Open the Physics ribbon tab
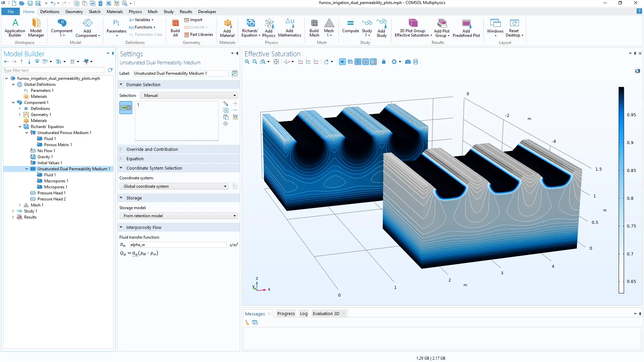This screenshot has width=644, height=362. (x=135, y=12)
